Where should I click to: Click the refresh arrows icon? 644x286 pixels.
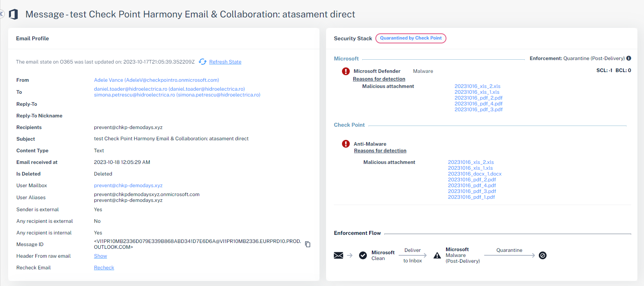(203, 62)
